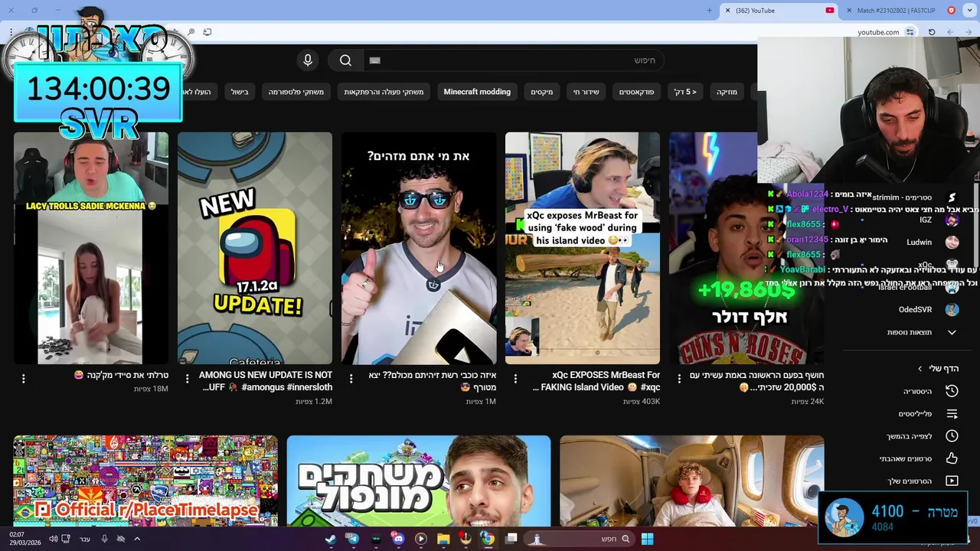Open the Windows Start button
Screen dimensions: 980x551
[x=647, y=539]
